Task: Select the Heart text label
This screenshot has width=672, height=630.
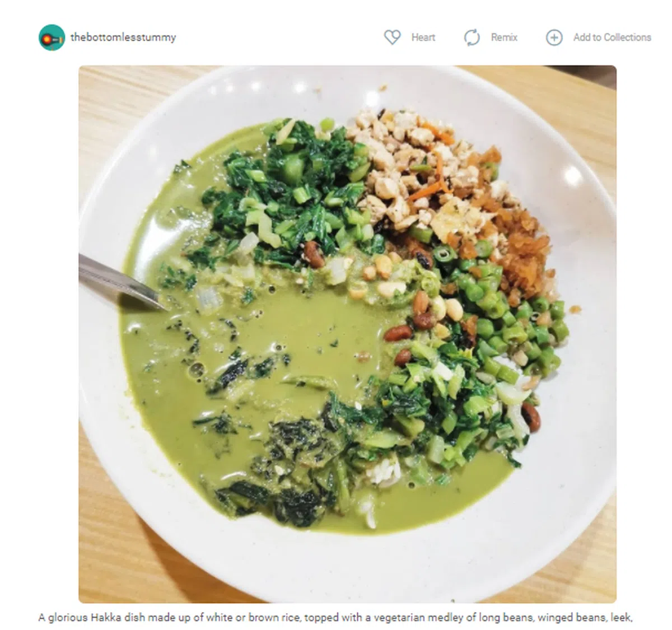Action: 423,38
